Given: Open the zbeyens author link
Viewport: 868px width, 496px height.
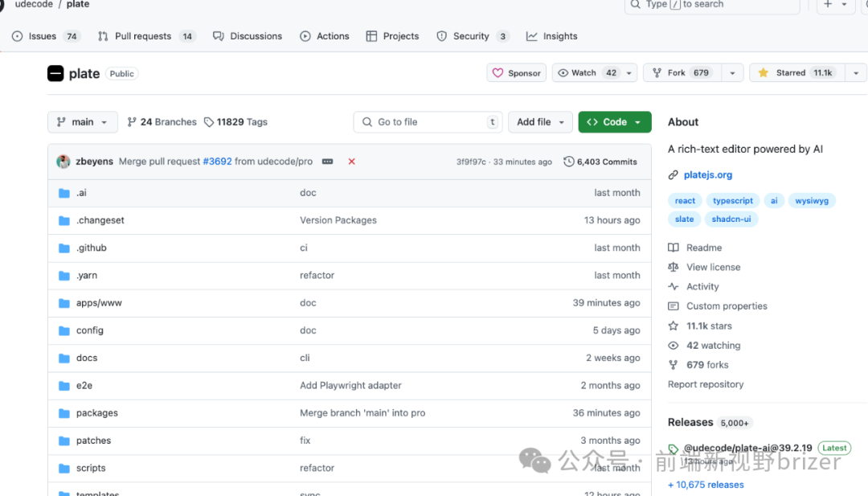Looking at the screenshot, I should pyautogui.click(x=95, y=162).
